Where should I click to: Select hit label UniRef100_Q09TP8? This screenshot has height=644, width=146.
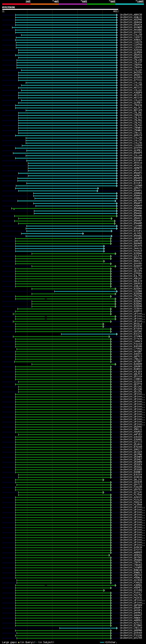131,148
